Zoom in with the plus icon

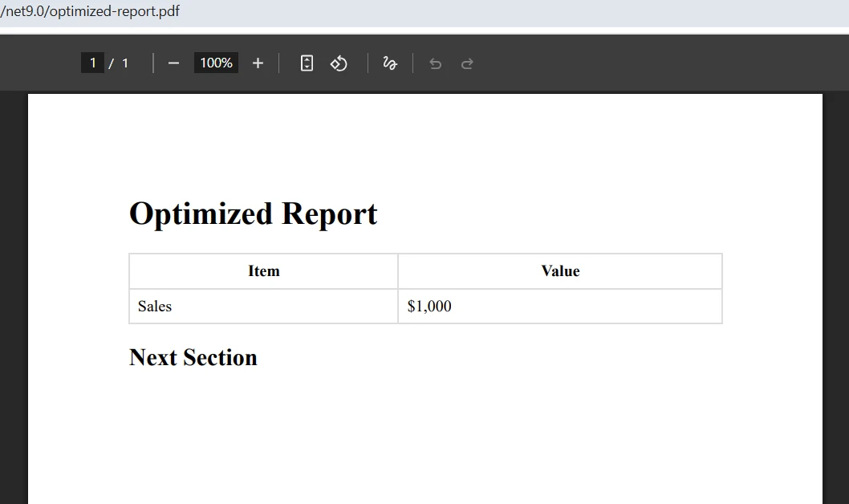coord(258,63)
